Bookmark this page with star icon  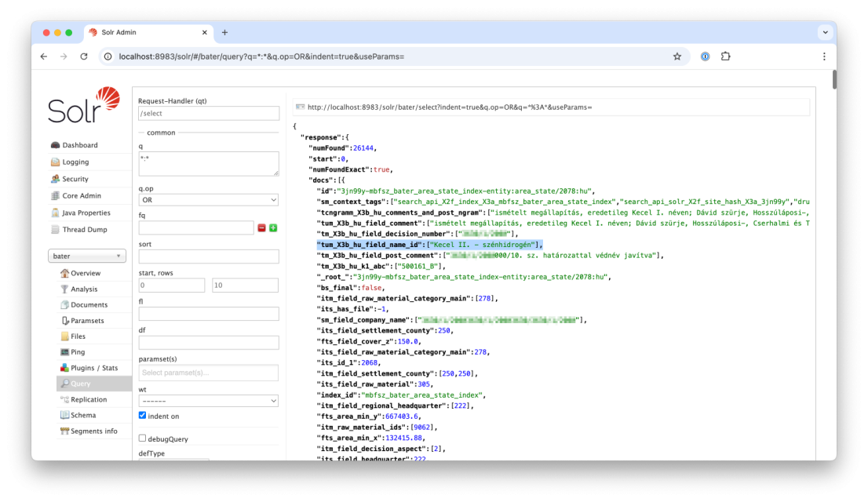pyautogui.click(x=677, y=56)
